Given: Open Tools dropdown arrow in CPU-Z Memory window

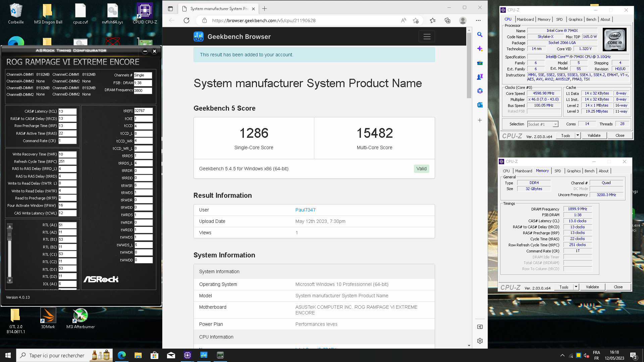Looking at the screenshot, I should click(x=576, y=287).
